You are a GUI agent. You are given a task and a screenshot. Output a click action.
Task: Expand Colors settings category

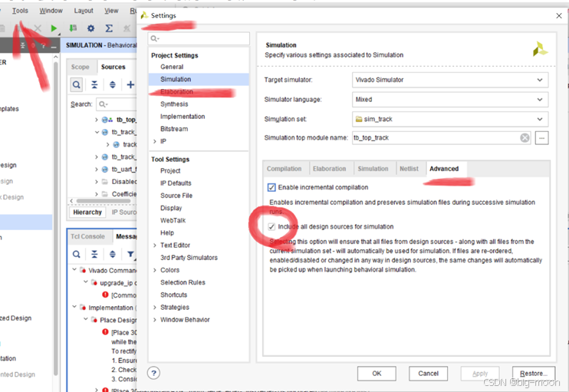coord(155,270)
